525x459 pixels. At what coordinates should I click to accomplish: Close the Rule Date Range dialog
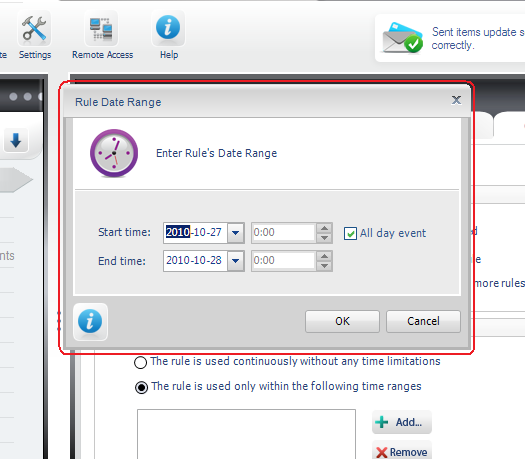click(x=456, y=100)
